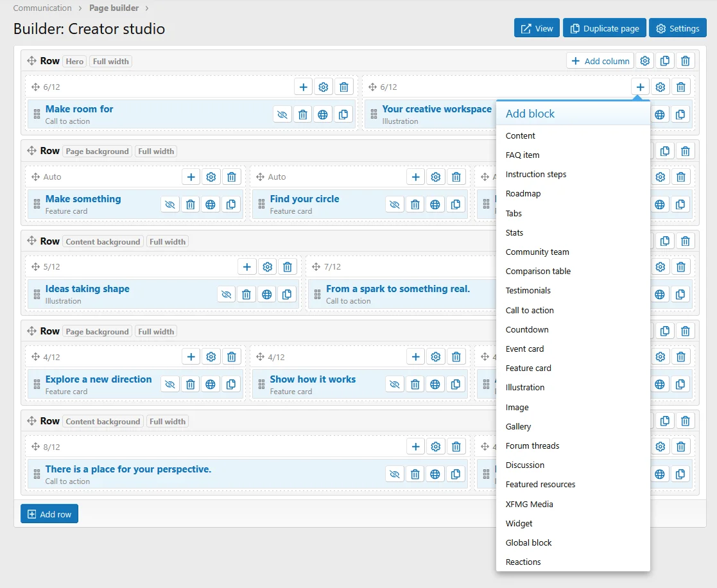The width and height of the screenshot is (717, 588).
Task: Delete the Hero row with trash icon
Action: (685, 61)
